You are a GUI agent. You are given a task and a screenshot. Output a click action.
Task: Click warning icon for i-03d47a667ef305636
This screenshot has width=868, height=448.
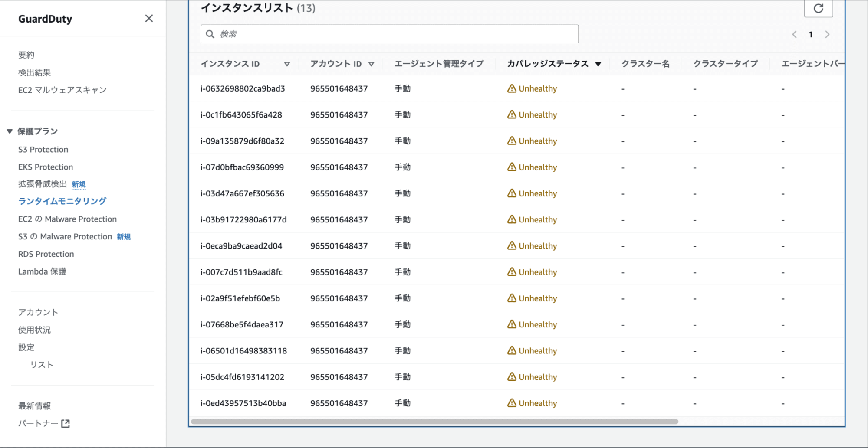[512, 193]
